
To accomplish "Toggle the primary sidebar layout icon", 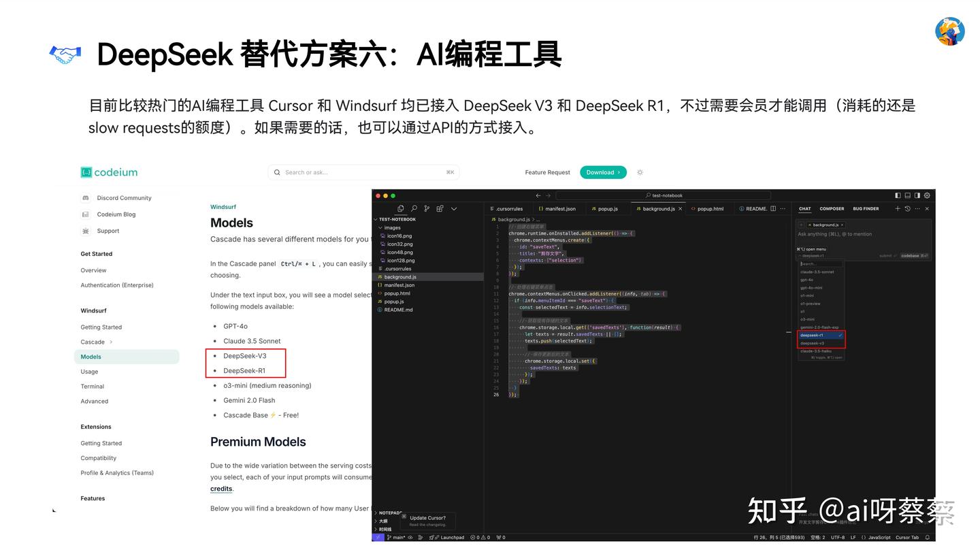I will [898, 195].
